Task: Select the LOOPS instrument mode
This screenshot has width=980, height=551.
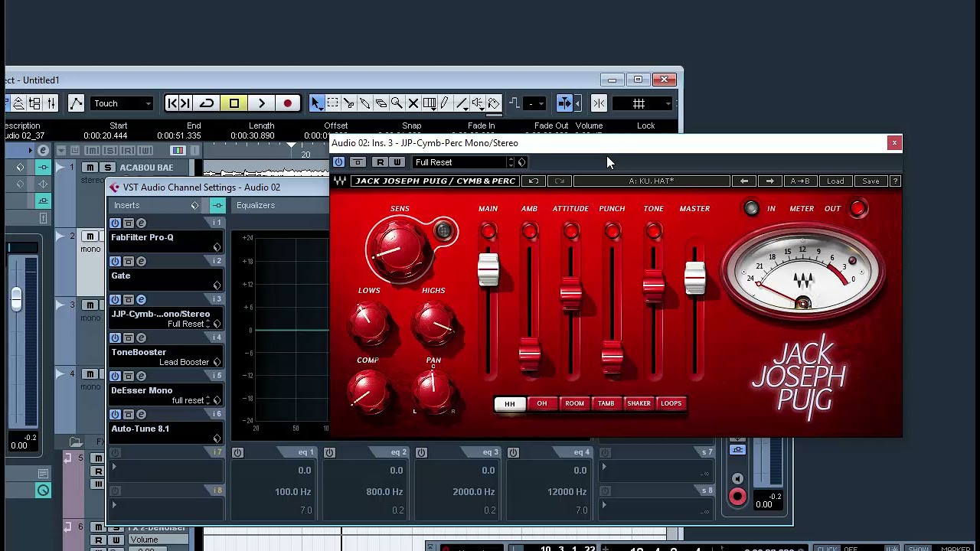Action: click(671, 403)
